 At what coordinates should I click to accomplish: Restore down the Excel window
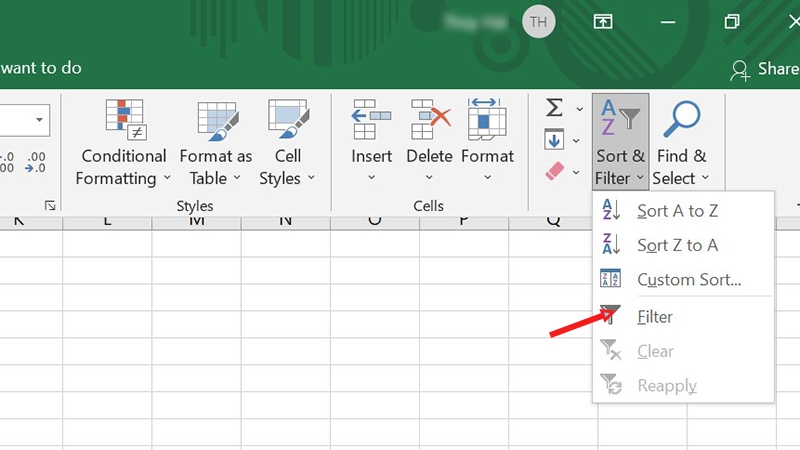tap(732, 21)
